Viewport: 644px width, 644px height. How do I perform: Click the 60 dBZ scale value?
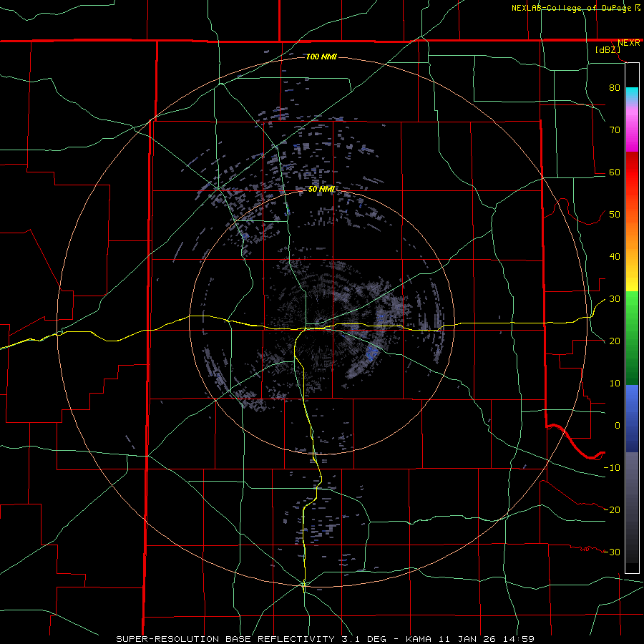[615, 172]
